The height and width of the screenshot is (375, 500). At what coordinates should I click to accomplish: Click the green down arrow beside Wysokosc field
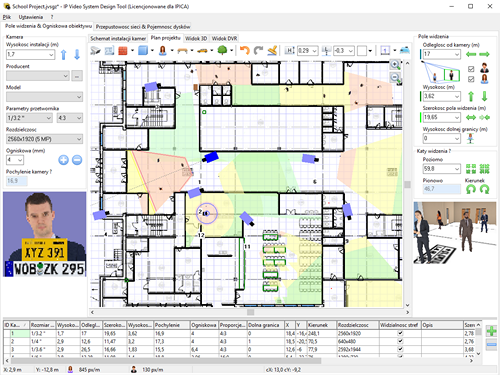coord(484,96)
